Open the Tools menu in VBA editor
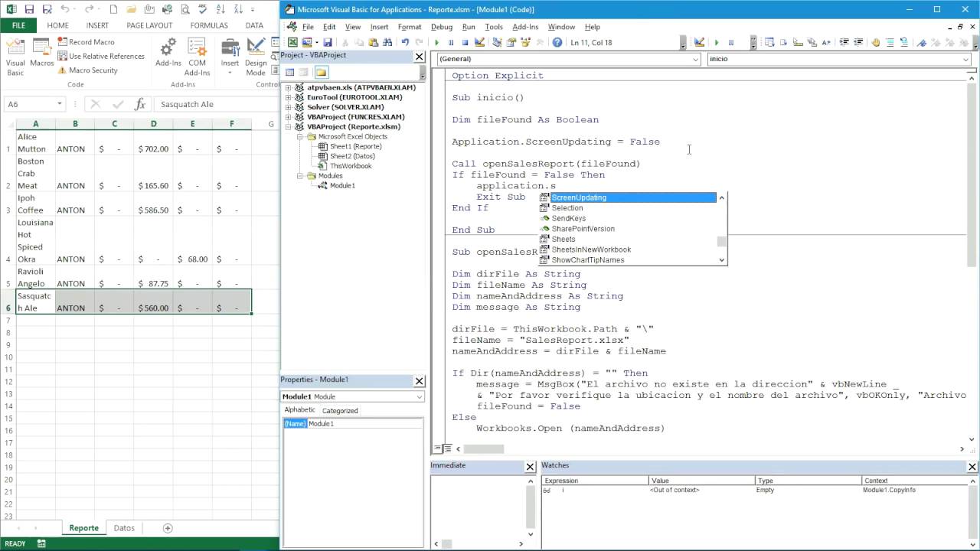 click(494, 27)
